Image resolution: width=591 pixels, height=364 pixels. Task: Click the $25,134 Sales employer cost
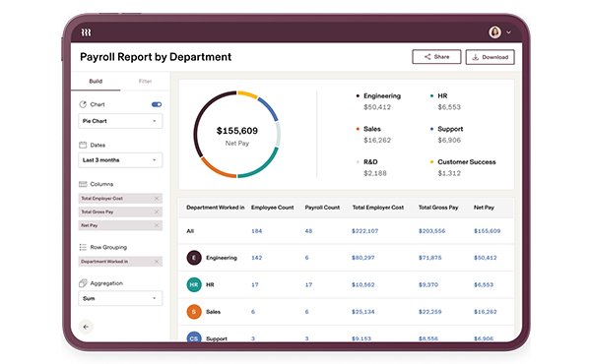pyautogui.click(x=362, y=312)
